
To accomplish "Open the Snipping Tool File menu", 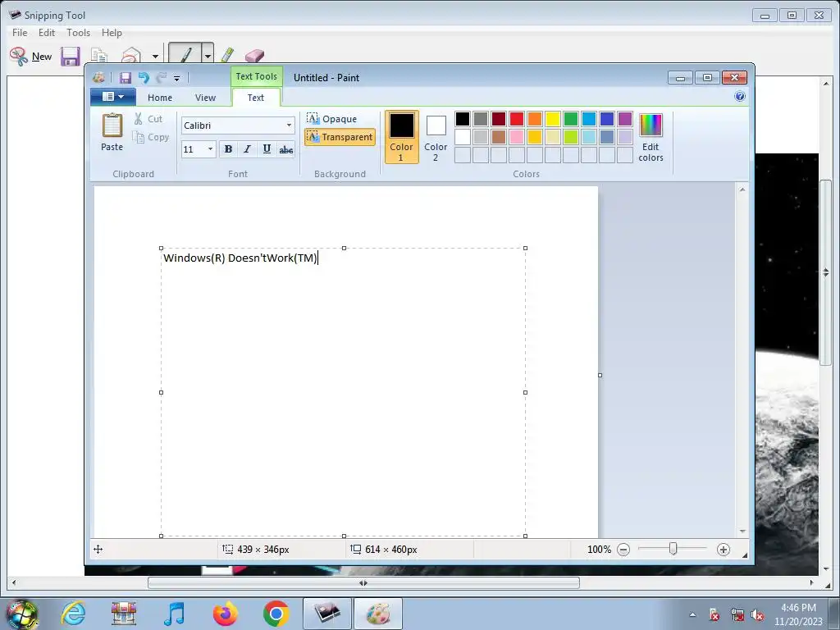I will point(20,33).
